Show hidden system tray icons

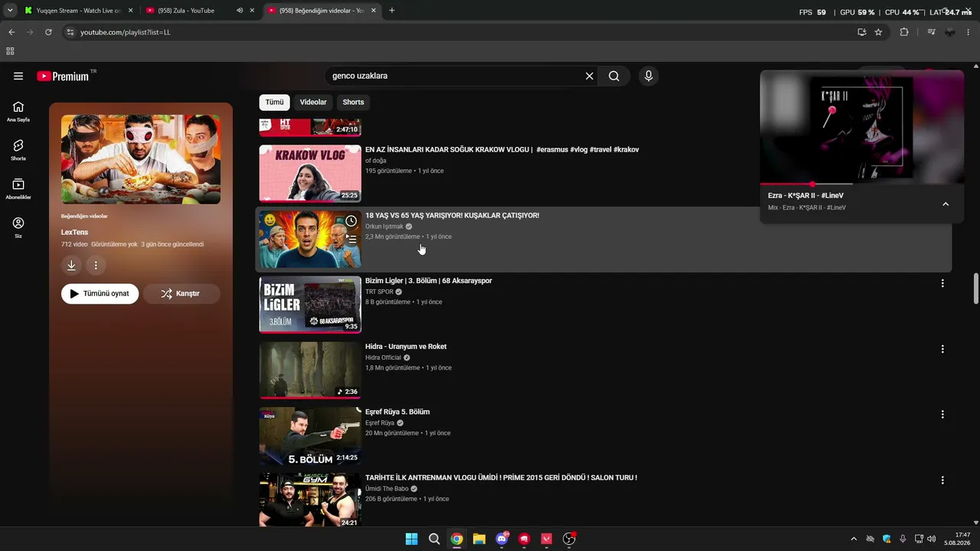pyautogui.click(x=854, y=539)
